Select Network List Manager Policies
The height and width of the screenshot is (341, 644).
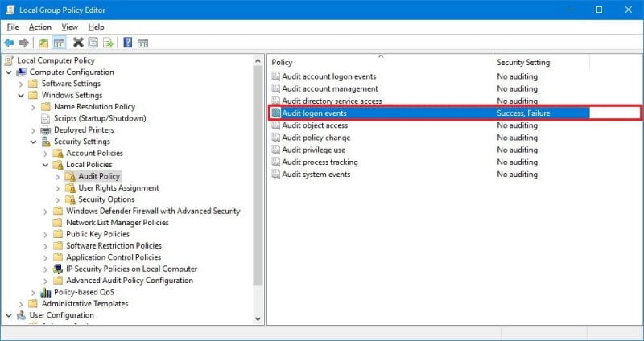(118, 223)
